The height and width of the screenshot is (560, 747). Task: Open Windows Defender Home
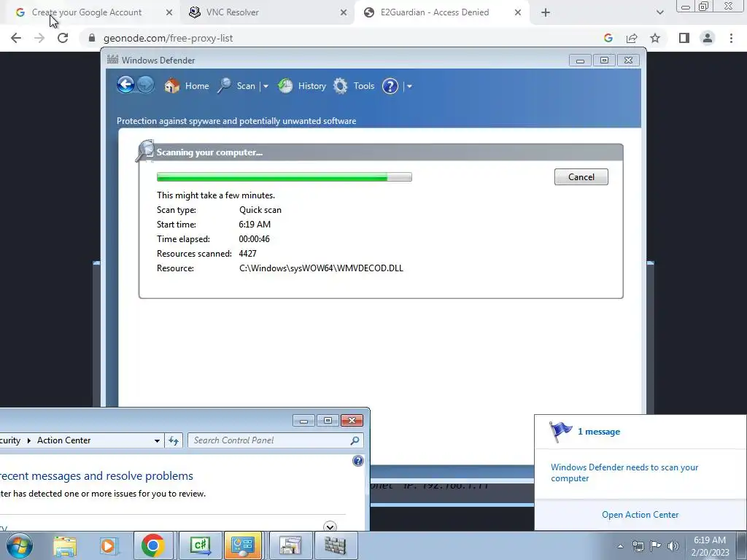[187, 86]
